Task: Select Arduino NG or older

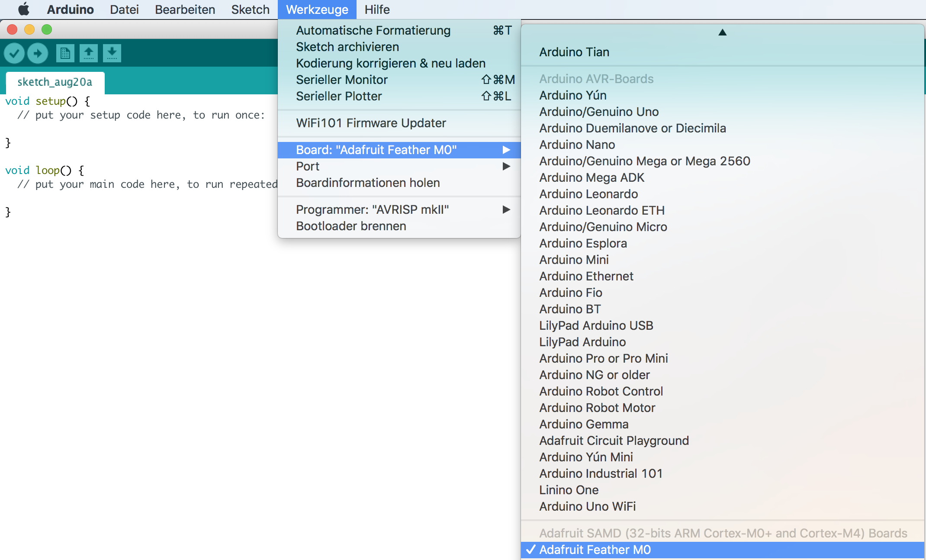Action: [x=722, y=375]
